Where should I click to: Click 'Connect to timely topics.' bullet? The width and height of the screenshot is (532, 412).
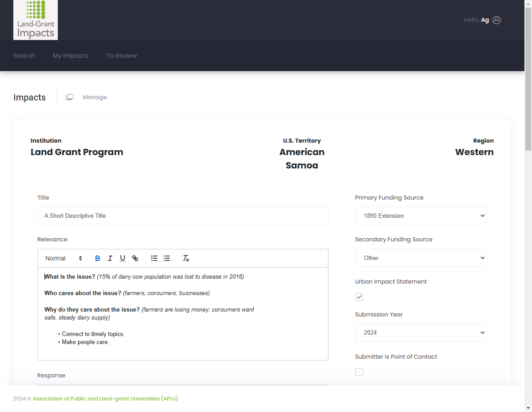tap(93, 334)
